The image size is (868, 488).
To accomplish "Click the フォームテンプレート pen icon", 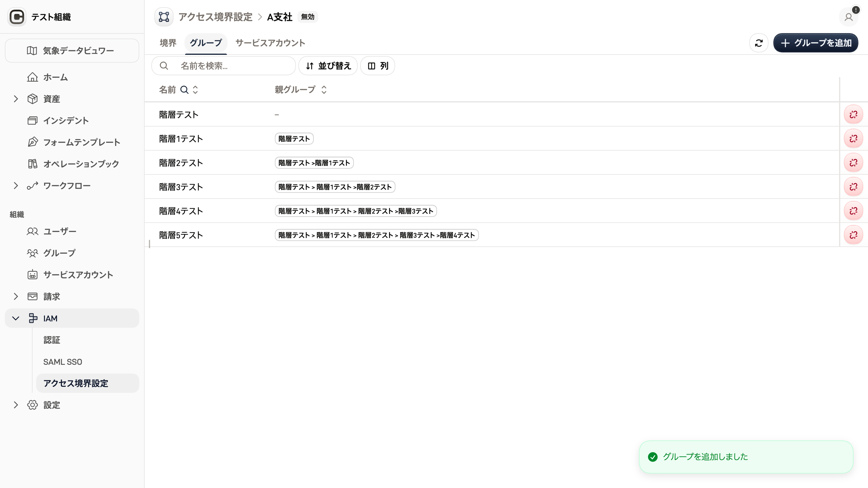I will tap(32, 142).
